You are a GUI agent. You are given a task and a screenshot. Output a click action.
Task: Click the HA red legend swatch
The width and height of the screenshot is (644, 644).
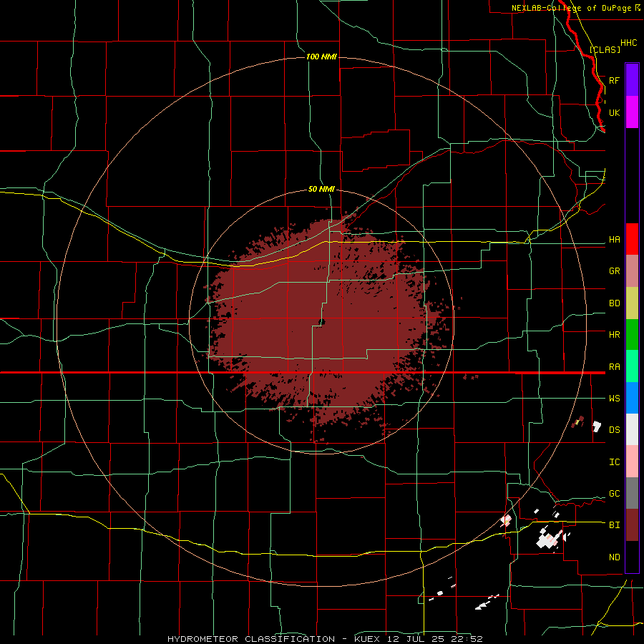tap(632, 239)
